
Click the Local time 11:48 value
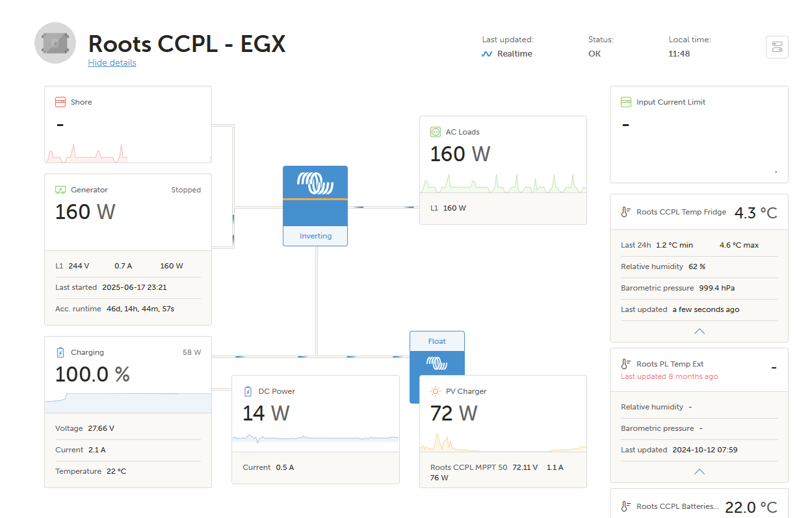pyautogui.click(x=679, y=54)
